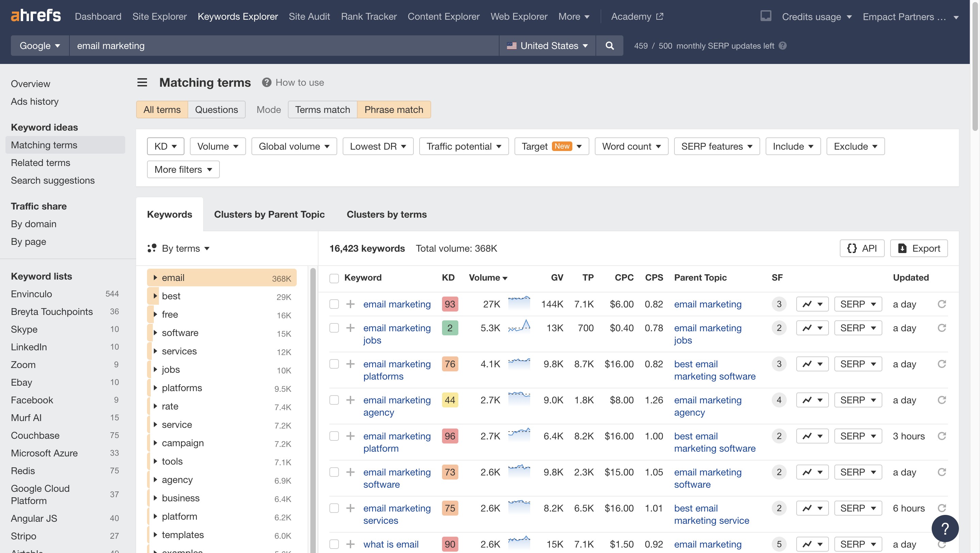Click the help icon next to How to use
This screenshot has width=980, height=553.
266,82
